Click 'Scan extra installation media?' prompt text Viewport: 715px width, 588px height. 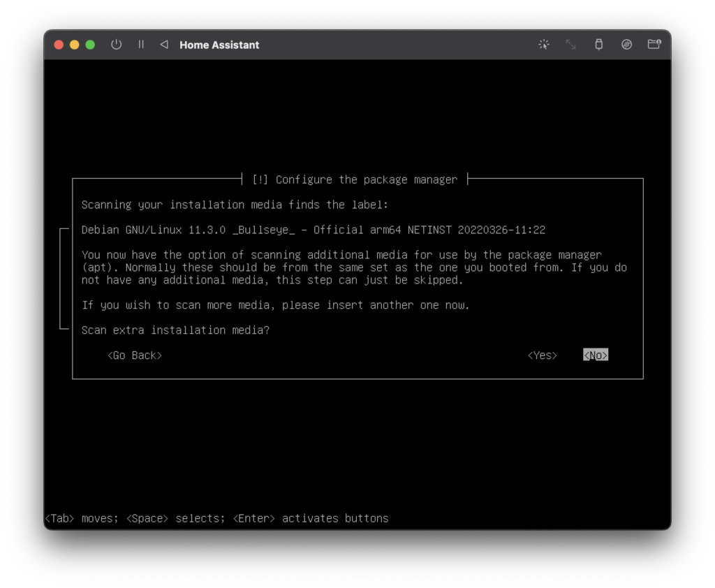[x=175, y=330]
